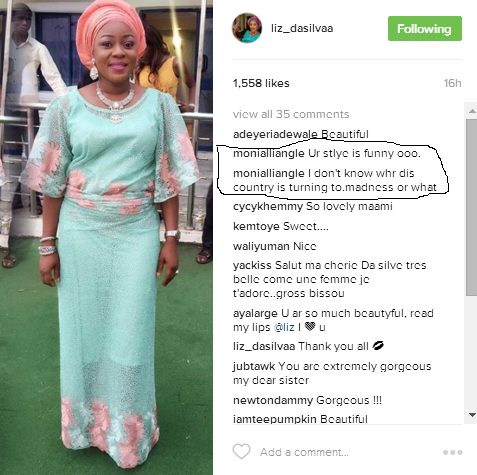Open yackiss commenter profile
This screenshot has width=477, height=475.
click(252, 265)
